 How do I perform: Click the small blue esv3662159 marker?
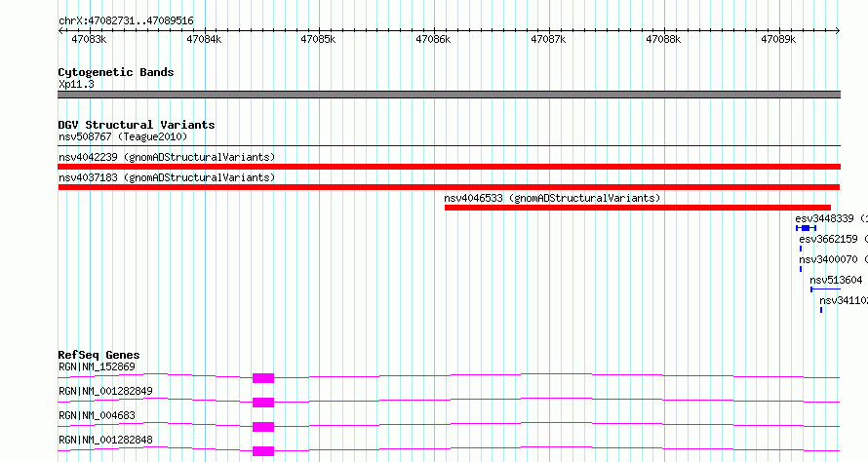[801, 249]
